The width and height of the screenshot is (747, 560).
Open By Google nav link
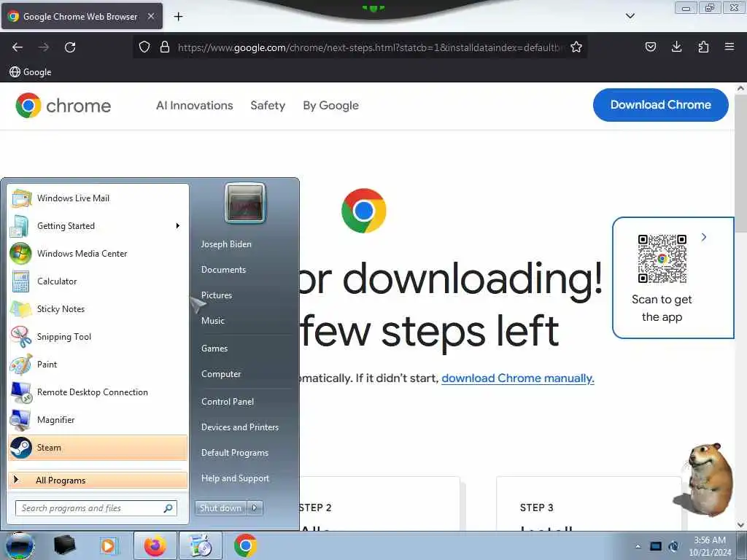(x=330, y=105)
